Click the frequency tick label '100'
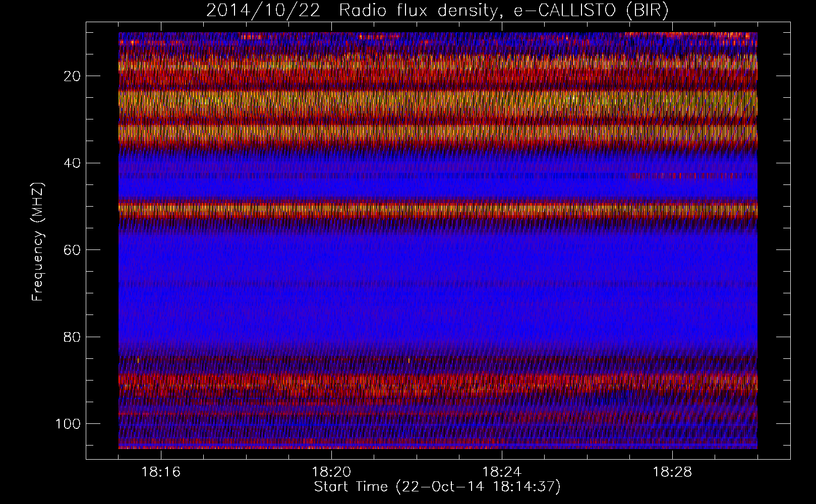This screenshot has width=816, height=504. (68, 424)
